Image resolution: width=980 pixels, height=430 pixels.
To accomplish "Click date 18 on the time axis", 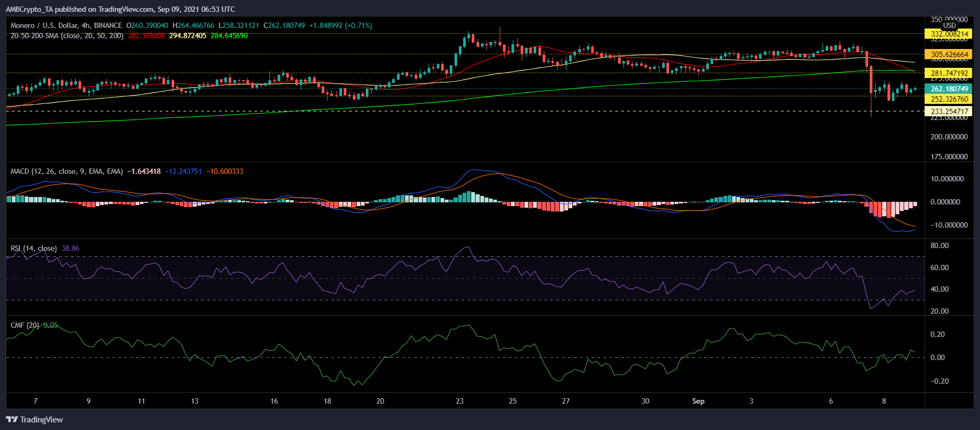I will [x=327, y=401].
